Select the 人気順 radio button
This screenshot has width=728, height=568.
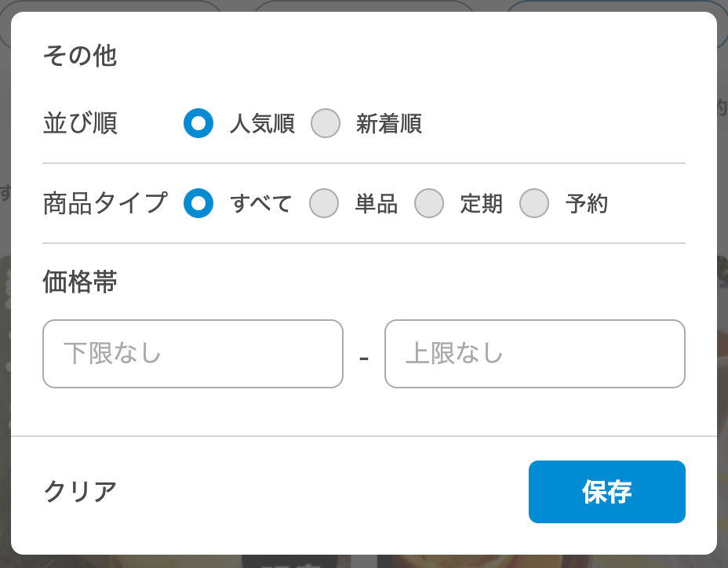tap(198, 123)
